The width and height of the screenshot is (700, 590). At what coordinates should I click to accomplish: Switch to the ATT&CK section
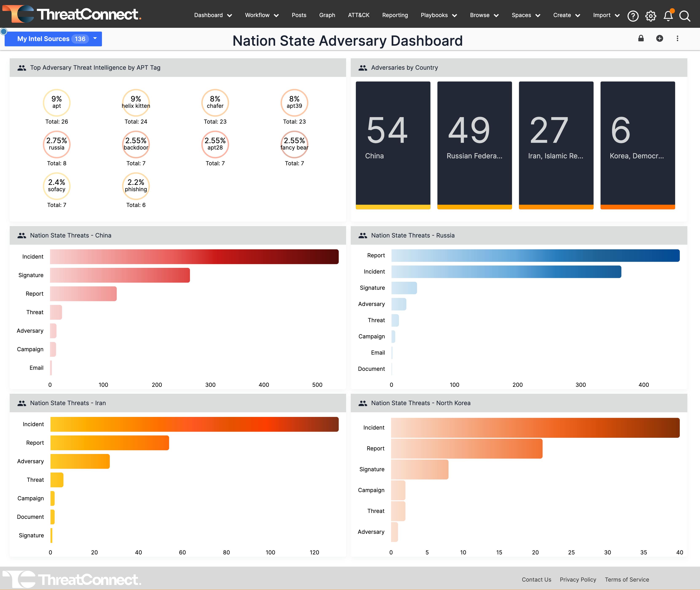tap(359, 15)
